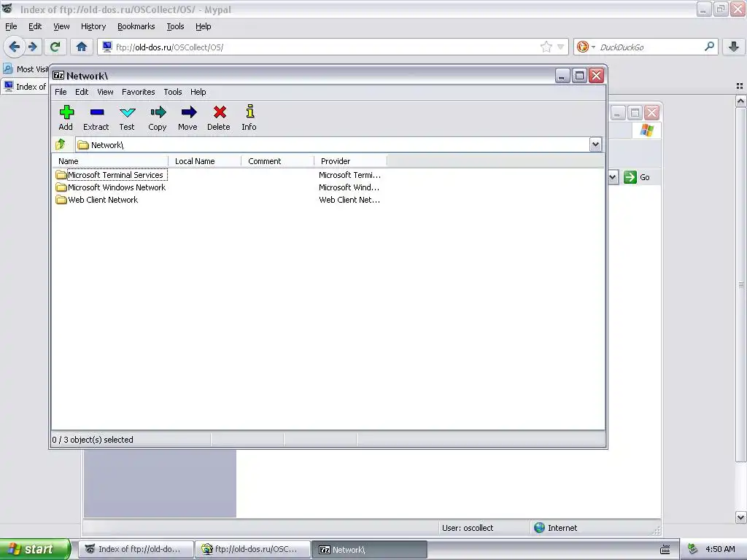Open Info from the 7-Zip toolbar
Image resolution: width=747 pixels, height=560 pixels.
pos(249,117)
